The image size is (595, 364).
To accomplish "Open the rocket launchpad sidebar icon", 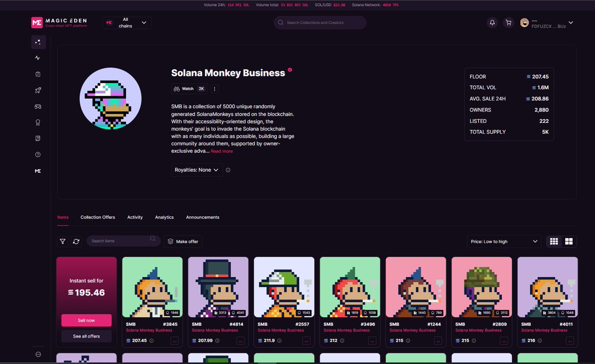I will tap(38, 90).
